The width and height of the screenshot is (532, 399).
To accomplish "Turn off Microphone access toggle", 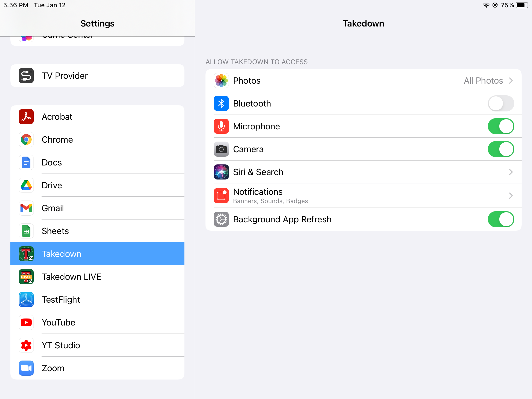I will (x=501, y=126).
